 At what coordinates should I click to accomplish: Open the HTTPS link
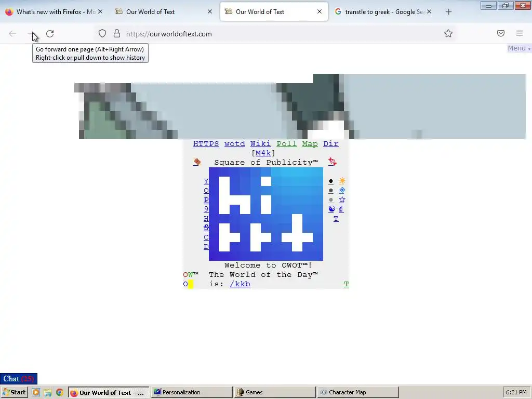[x=206, y=144]
